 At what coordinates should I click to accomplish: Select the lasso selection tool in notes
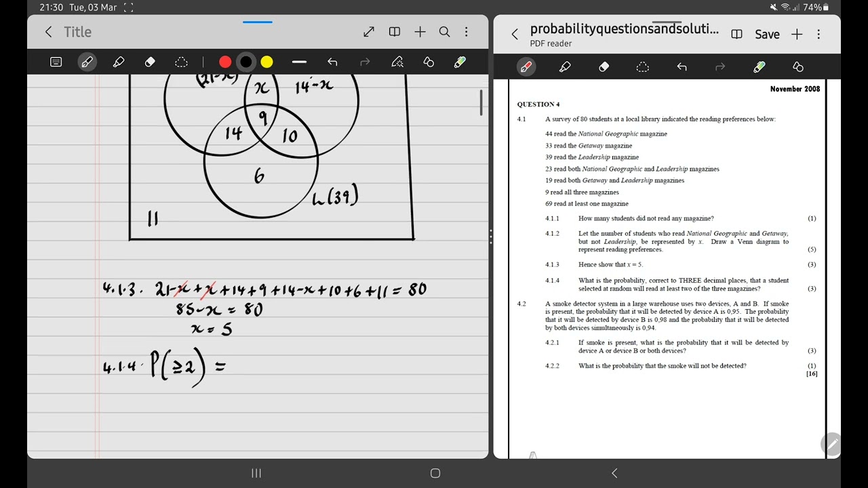pyautogui.click(x=181, y=62)
